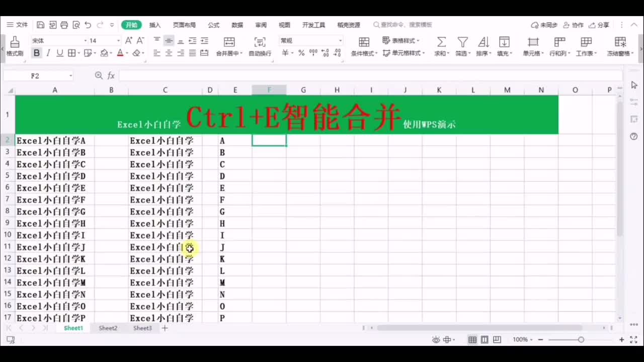Switch to Sheet2 worksheet
644x362 pixels.
(108, 328)
